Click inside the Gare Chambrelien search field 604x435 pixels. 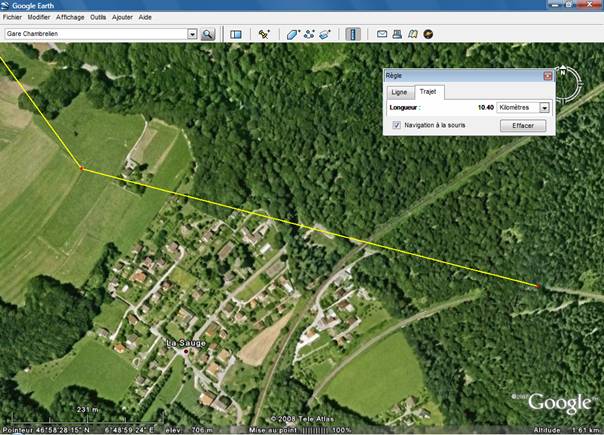[x=95, y=34]
